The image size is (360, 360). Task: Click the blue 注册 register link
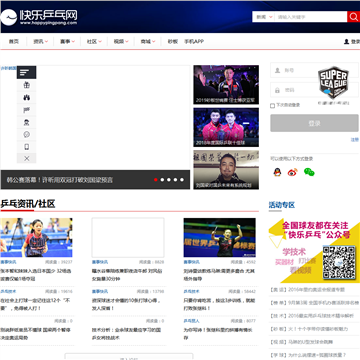point(355,140)
